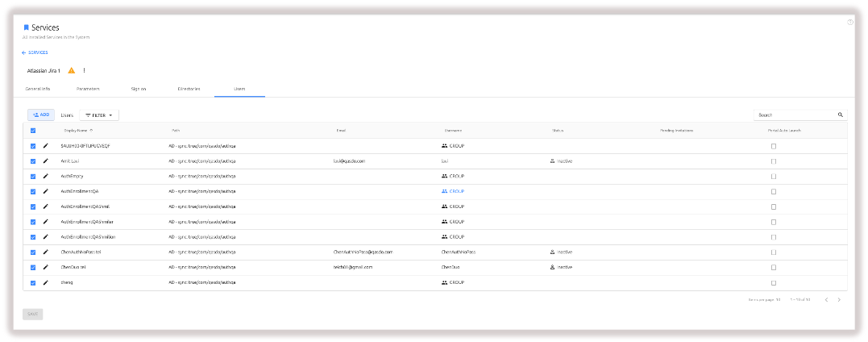Click the Username column header
This screenshot has height=342, width=868.
[453, 130]
